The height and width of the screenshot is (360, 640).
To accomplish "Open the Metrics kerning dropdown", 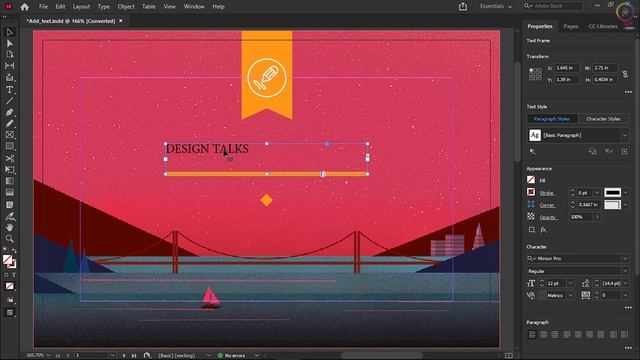I will click(571, 296).
